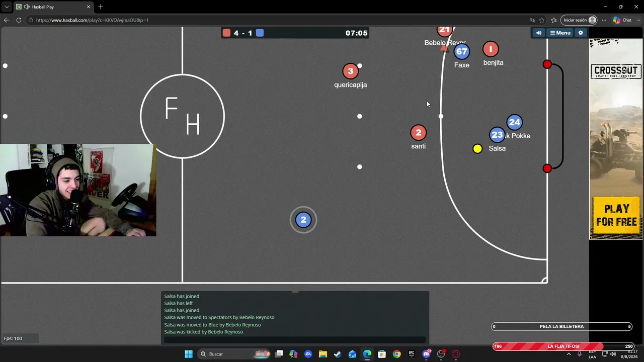The height and width of the screenshot is (362, 644).
Task: Open the Mail app on taskbar
Action: click(352, 354)
